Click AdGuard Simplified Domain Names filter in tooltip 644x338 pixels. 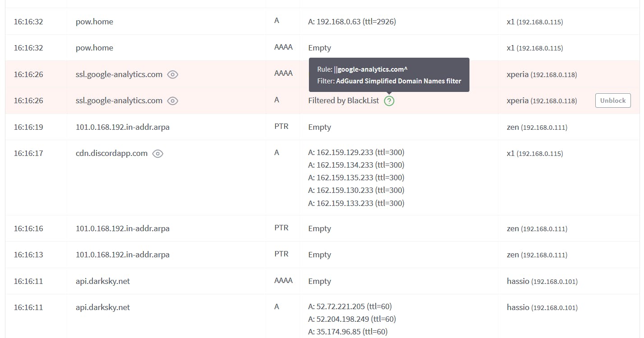point(399,81)
